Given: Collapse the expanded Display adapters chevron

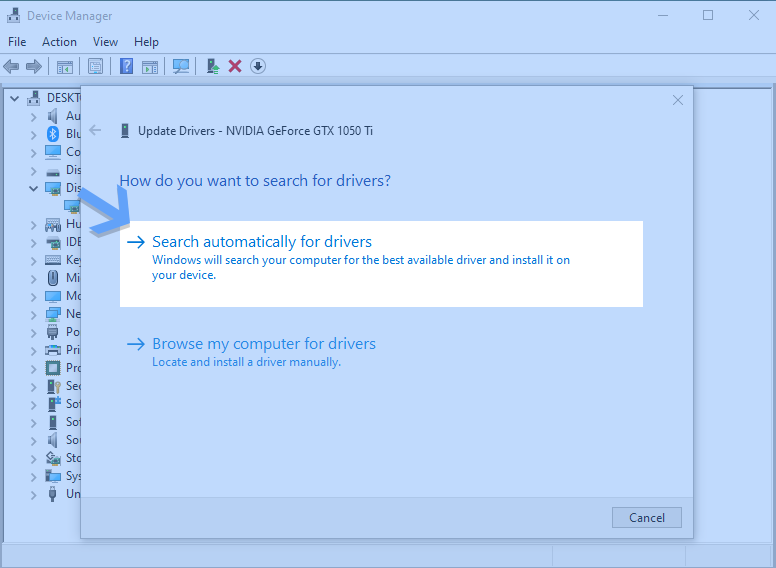Looking at the screenshot, I should pos(33,188).
